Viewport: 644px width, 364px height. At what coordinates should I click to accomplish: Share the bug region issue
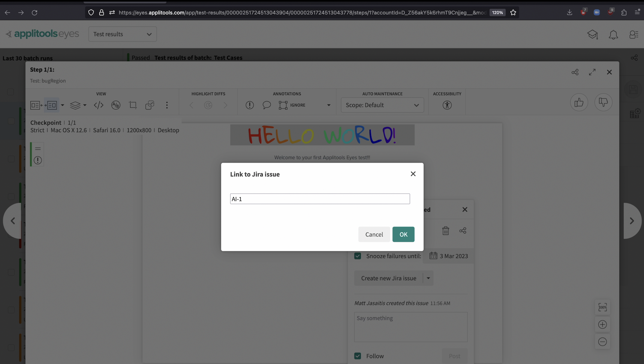(x=463, y=230)
